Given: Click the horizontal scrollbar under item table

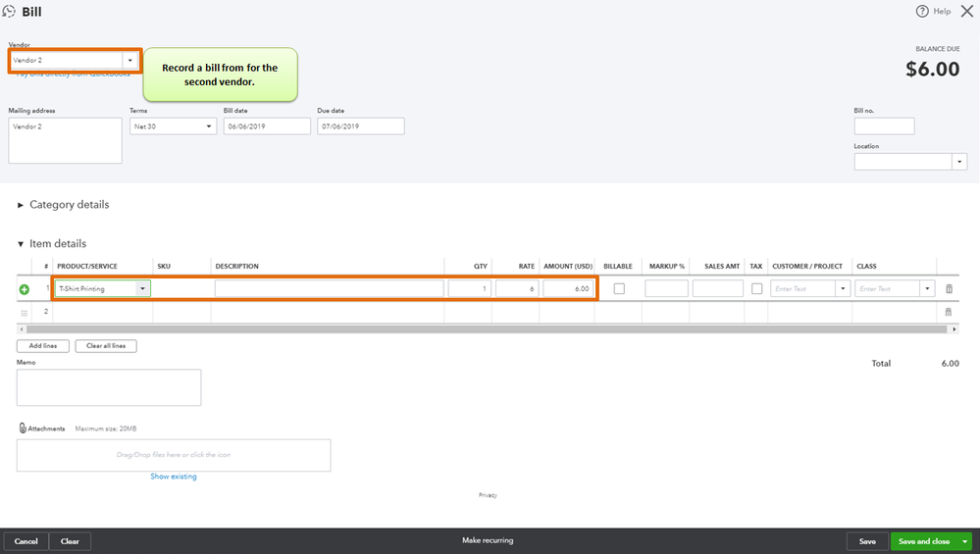Looking at the screenshot, I should click(487, 329).
